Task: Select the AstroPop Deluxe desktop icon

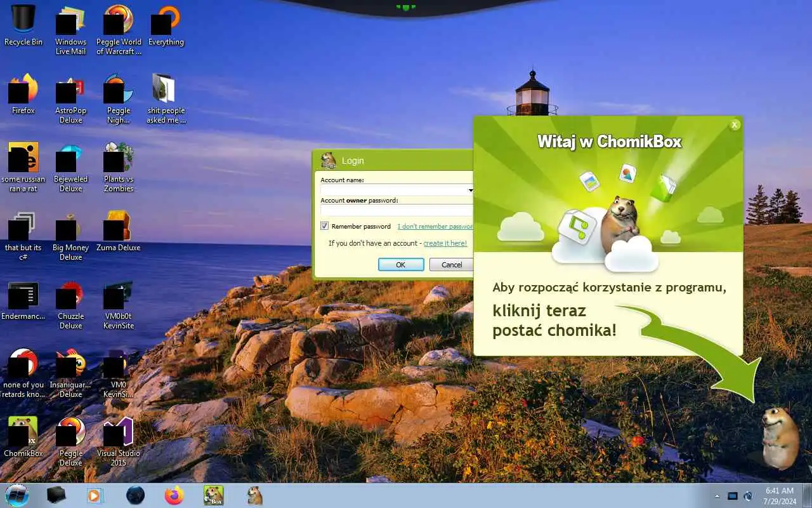Action: coord(70,98)
